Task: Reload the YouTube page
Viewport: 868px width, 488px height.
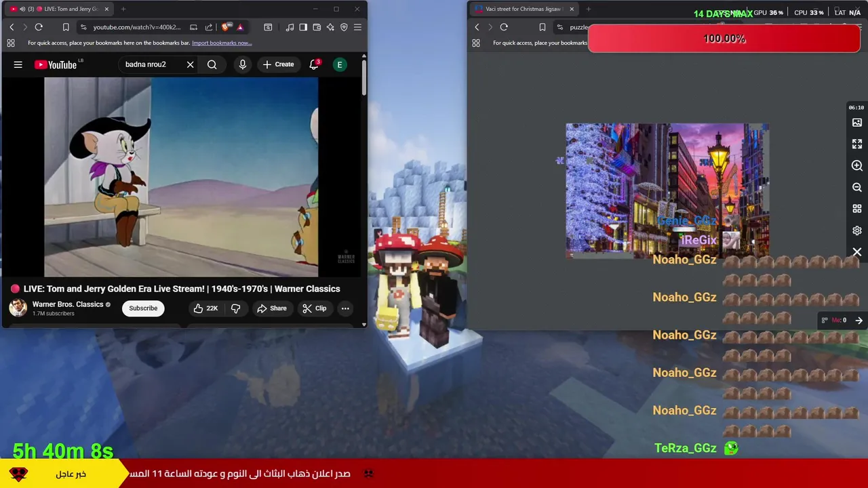Action: (x=39, y=27)
